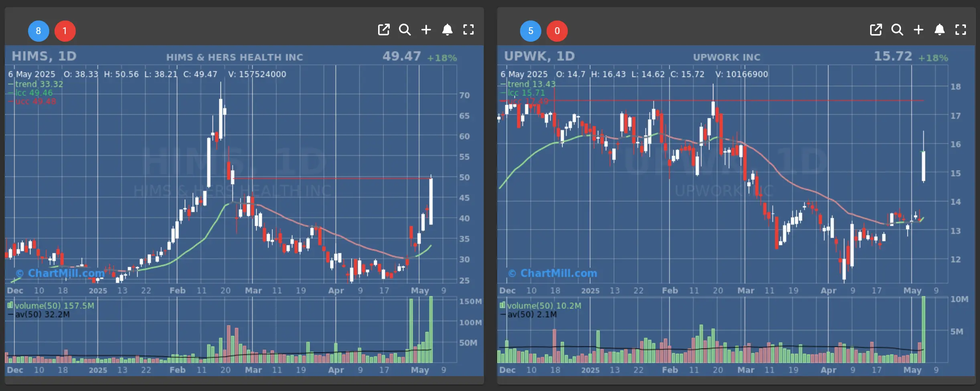Image resolution: width=980 pixels, height=391 pixels.
Task: Click the red badge showing 1 on HIMS
Action: click(65, 31)
